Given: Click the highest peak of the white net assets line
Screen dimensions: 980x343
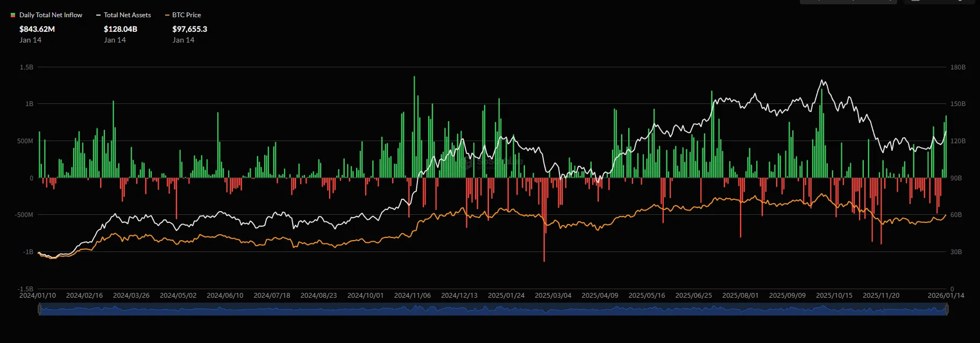Looking at the screenshot, I should point(822,81).
